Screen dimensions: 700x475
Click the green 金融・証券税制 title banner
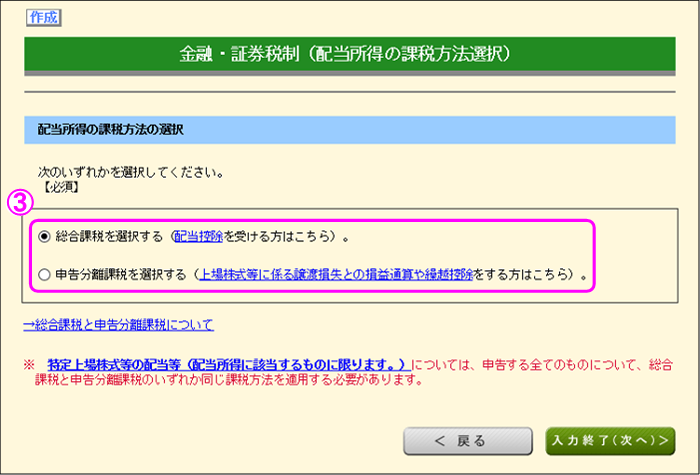[x=350, y=54]
